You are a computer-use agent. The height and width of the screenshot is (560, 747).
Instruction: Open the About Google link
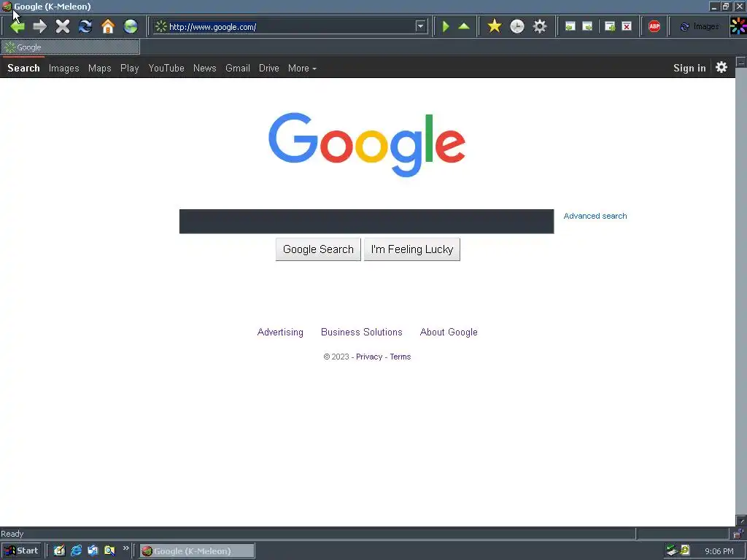click(x=449, y=332)
